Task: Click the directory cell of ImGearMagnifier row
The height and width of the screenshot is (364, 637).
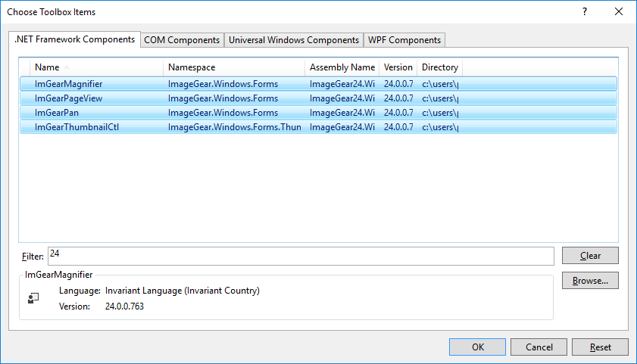Action: click(x=440, y=84)
